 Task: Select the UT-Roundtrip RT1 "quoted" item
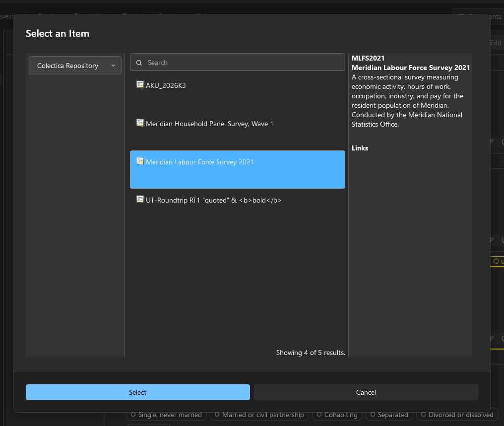(214, 200)
